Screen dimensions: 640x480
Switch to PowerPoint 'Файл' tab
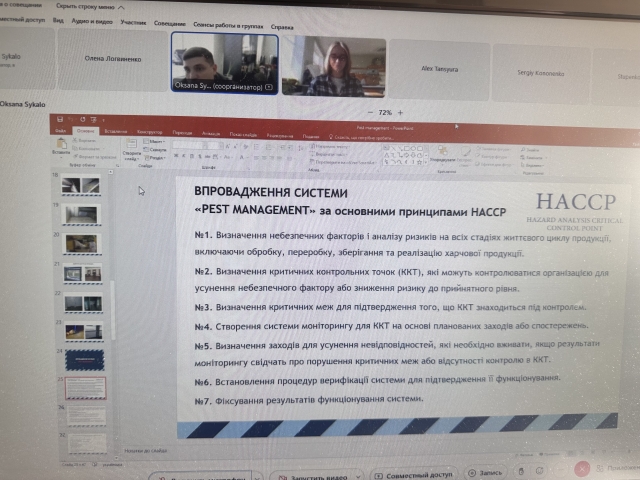tap(60, 131)
